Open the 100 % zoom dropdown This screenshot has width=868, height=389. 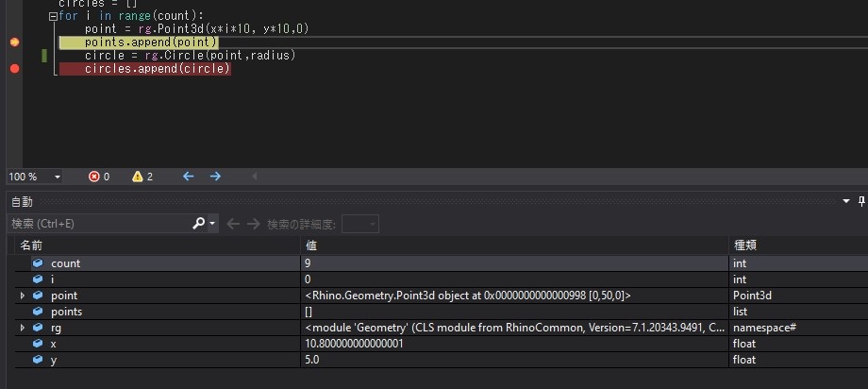pos(58,177)
